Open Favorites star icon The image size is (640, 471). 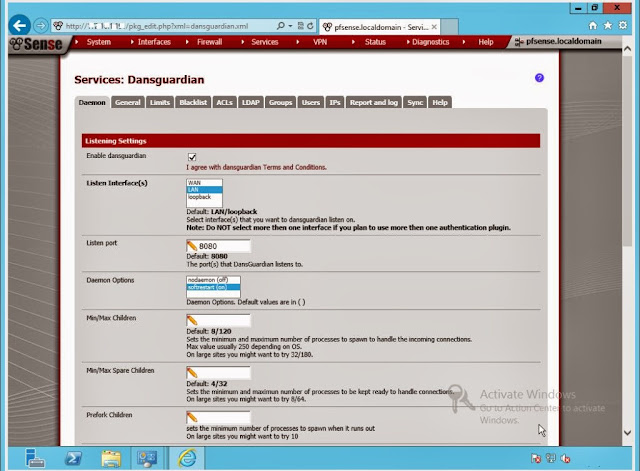(608, 25)
